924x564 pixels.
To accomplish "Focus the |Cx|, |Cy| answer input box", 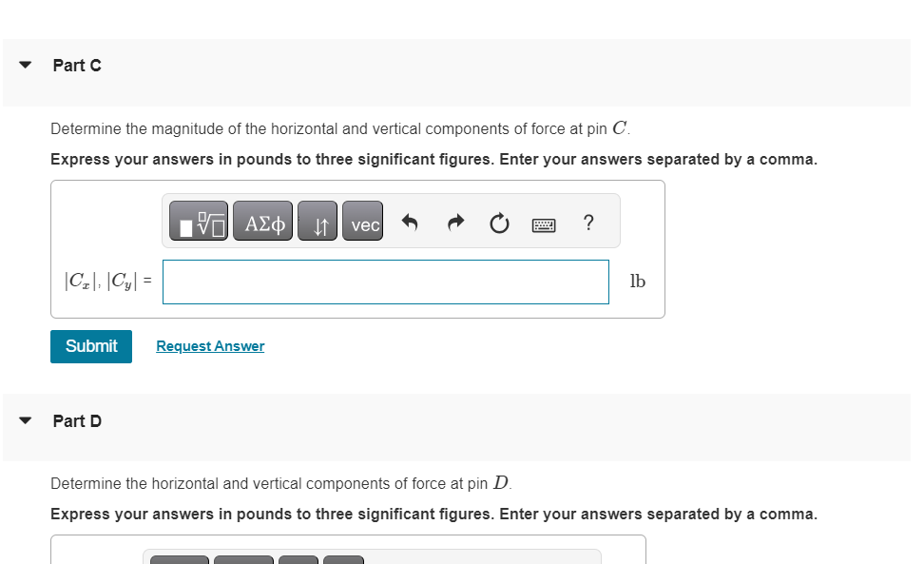I will click(386, 282).
